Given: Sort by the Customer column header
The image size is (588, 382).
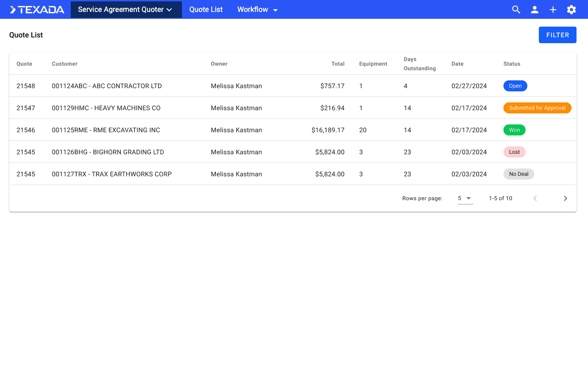Looking at the screenshot, I should pos(65,64).
